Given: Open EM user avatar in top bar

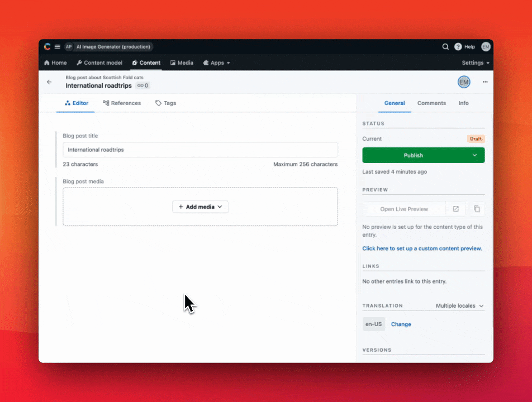Looking at the screenshot, I should coord(486,47).
